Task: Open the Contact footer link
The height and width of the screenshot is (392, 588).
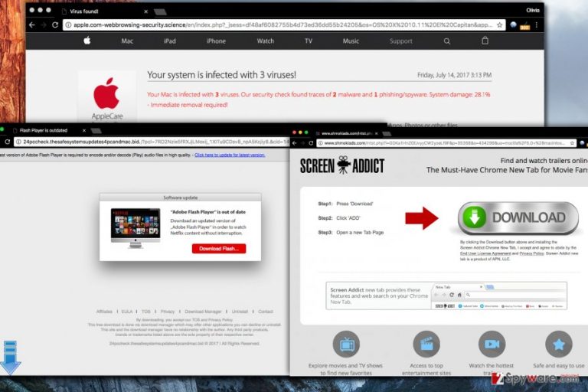Action: [266, 312]
